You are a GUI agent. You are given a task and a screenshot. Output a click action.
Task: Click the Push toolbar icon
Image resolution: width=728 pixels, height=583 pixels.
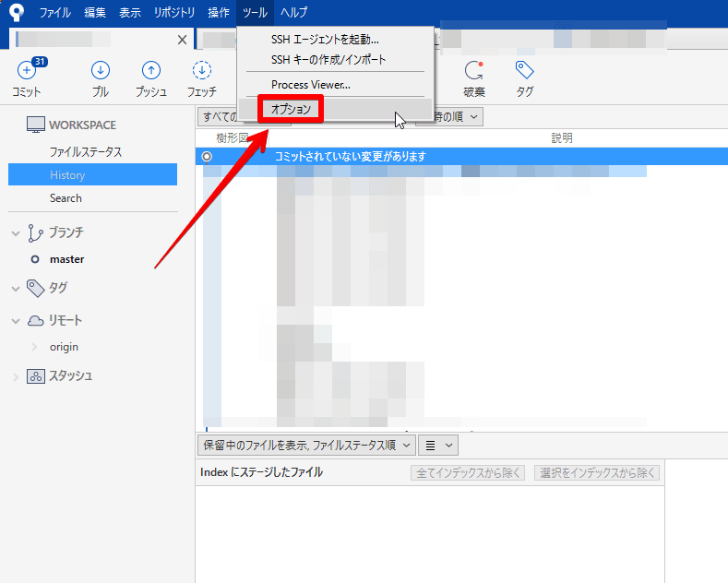click(150, 72)
